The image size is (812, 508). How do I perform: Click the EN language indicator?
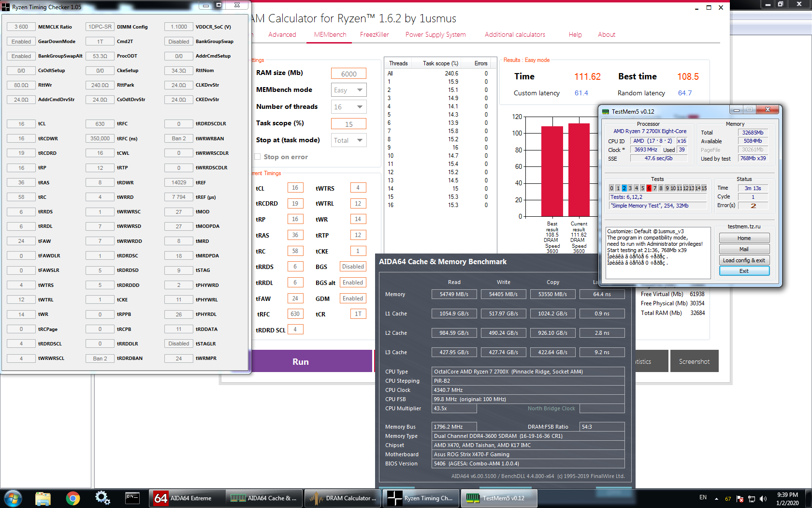click(x=703, y=497)
